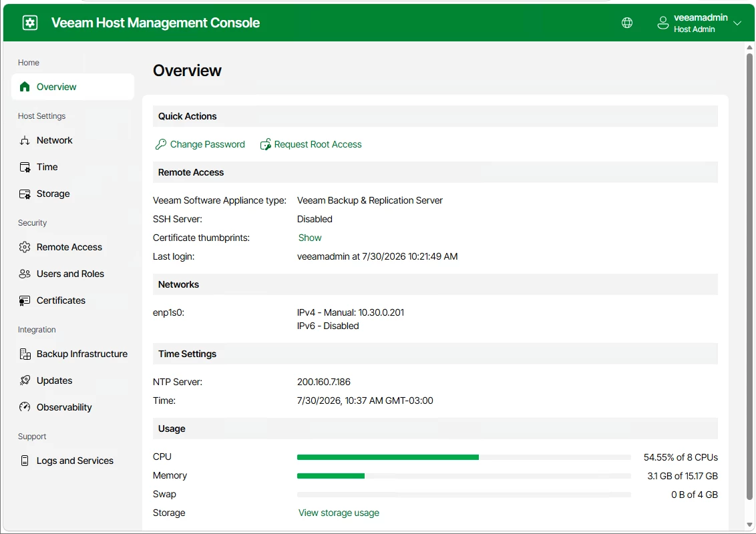The width and height of the screenshot is (756, 534).
Task: Click the 'veeamadmin' username text
Action: [701, 17]
